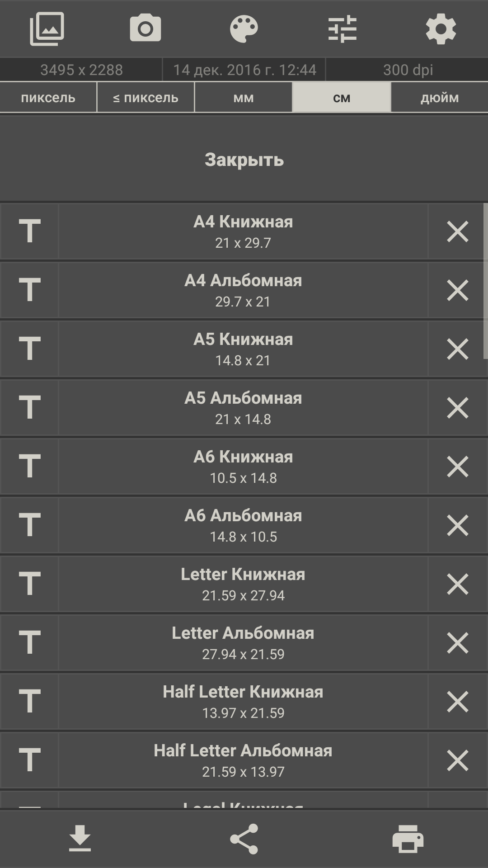Tap the printer icon
Viewport: 488px width, 868px height.
tap(408, 839)
